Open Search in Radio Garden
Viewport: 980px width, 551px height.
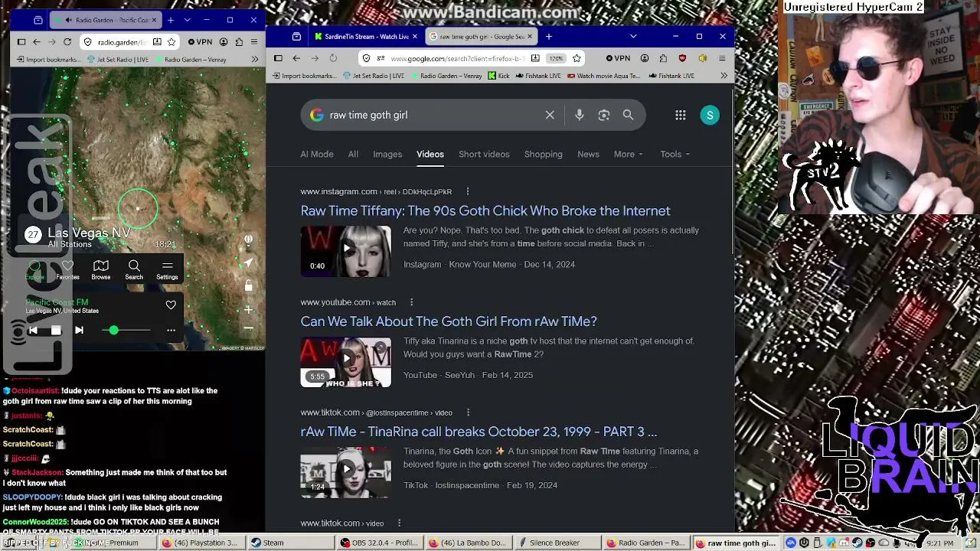point(134,269)
